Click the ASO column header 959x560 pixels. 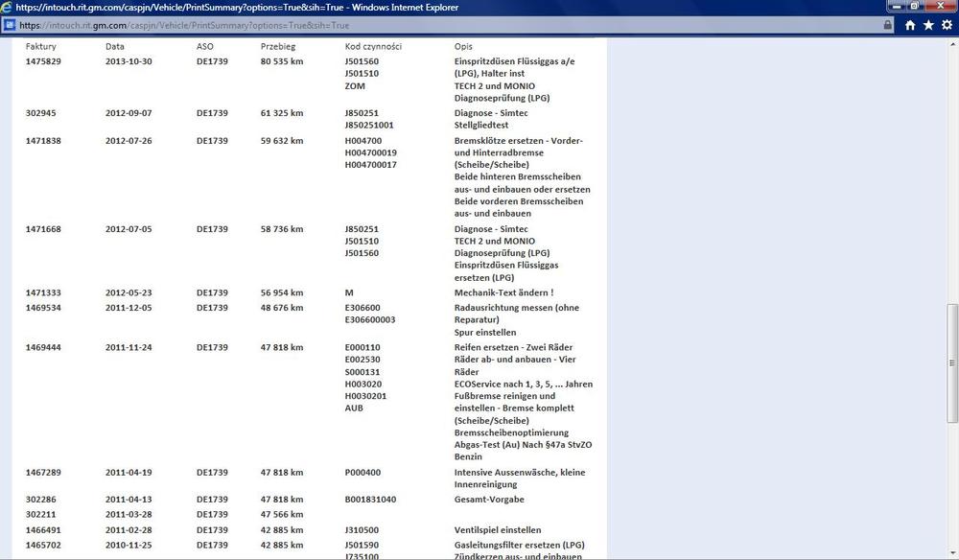pos(205,46)
